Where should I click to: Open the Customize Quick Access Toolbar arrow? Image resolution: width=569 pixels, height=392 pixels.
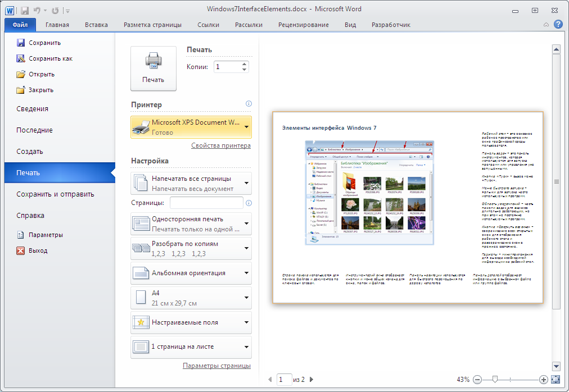[68, 11]
